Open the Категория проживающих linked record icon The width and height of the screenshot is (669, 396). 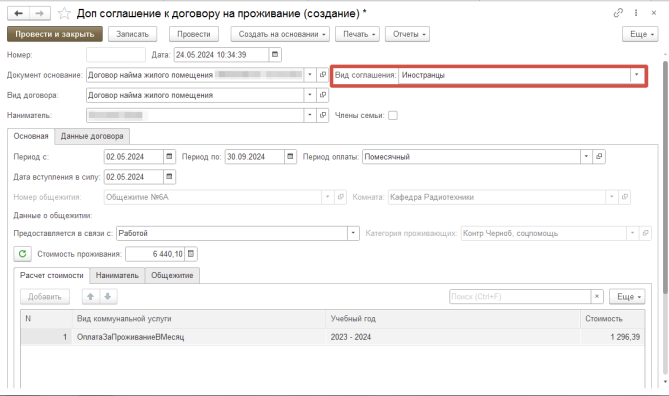[646, 233]
